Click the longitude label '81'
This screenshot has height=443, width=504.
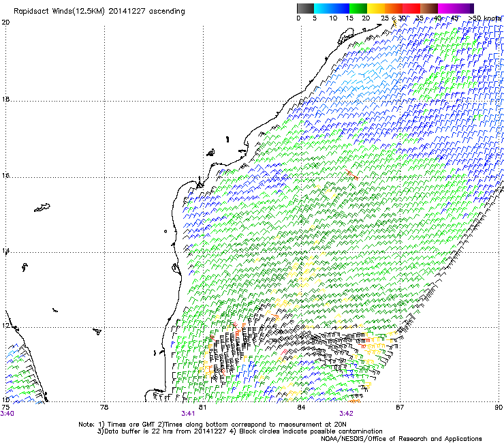tap(202, 408)
